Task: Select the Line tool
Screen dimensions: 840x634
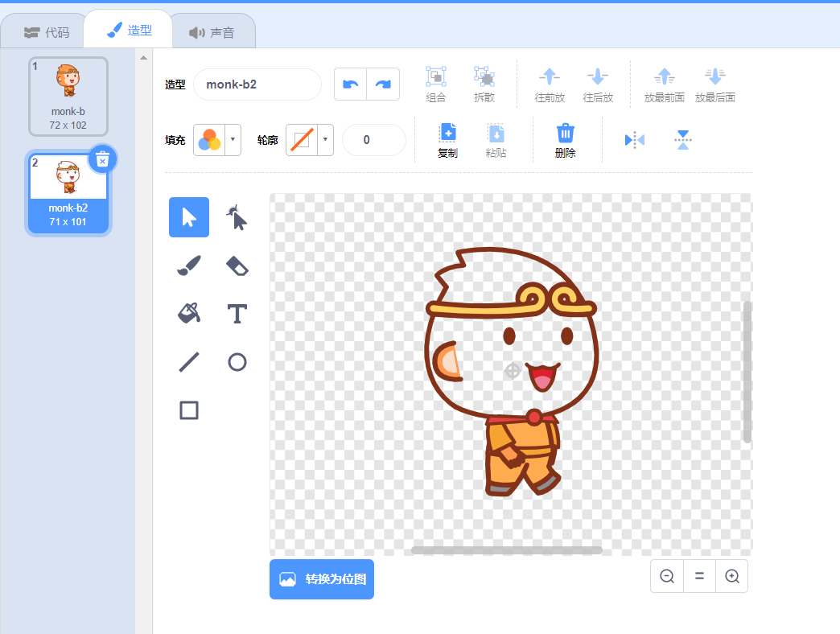Action: (x=189, y=362)
